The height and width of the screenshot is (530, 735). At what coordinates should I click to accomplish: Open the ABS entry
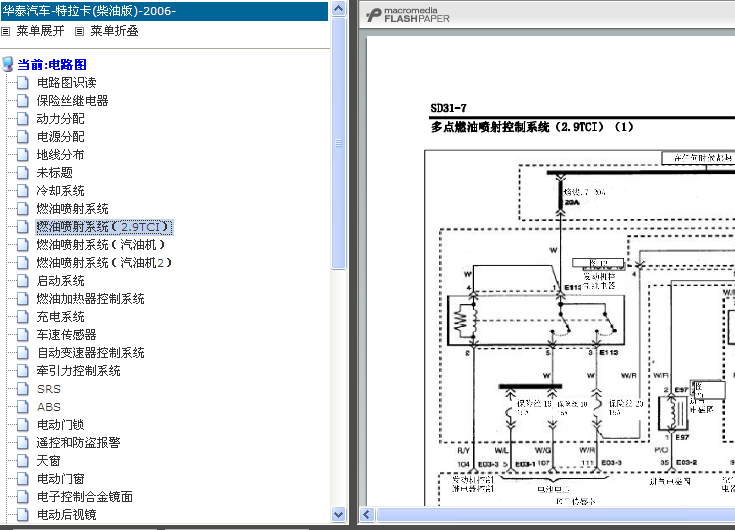(x=49, y=407)
